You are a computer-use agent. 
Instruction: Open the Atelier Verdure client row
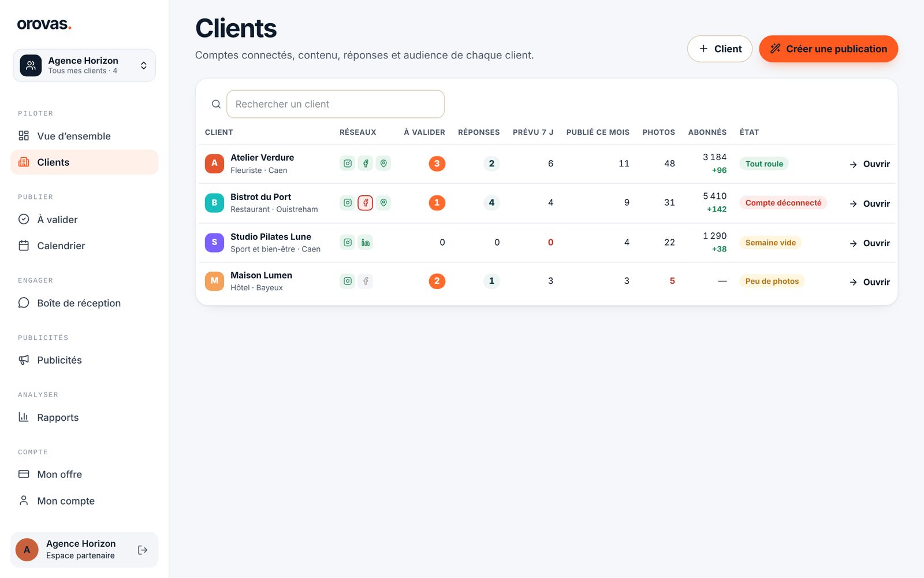point(546,164)
